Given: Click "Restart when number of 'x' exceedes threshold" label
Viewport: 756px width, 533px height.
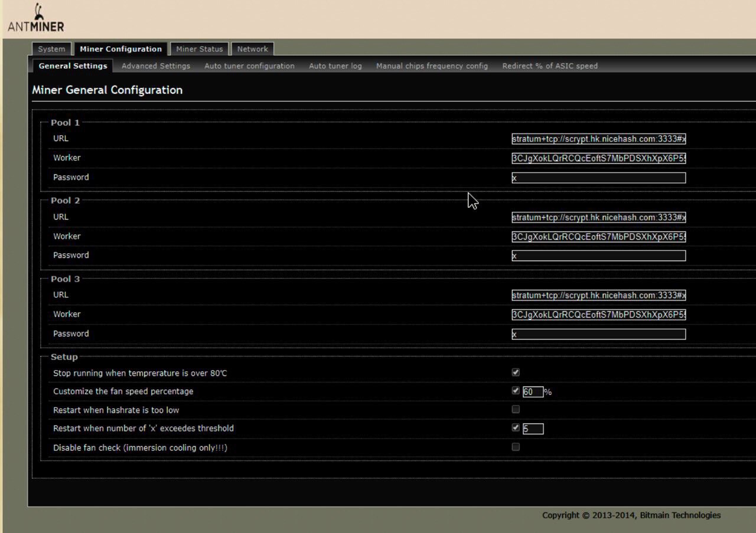Looking at the screenshot, I should tap(144, 429).
